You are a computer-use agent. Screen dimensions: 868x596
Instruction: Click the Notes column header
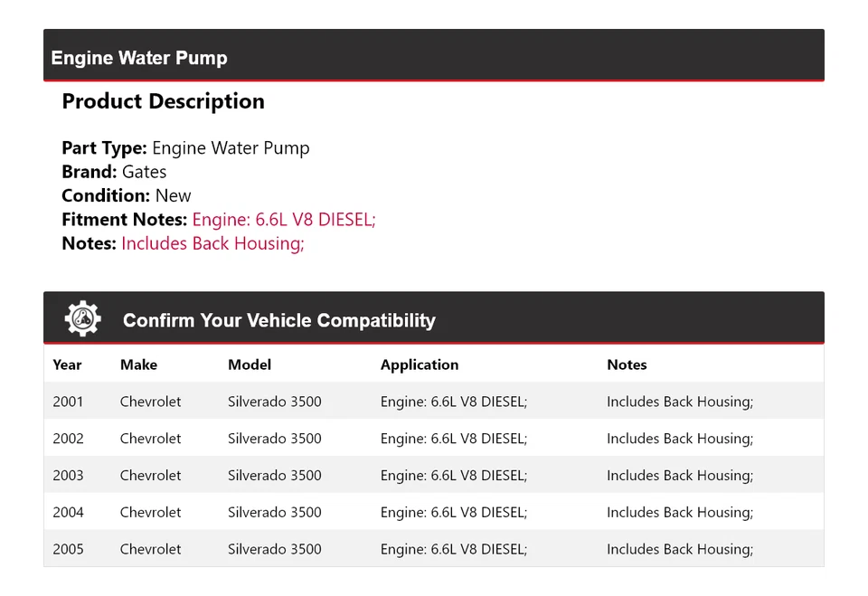pyautogui.click(x=627, y=364)
